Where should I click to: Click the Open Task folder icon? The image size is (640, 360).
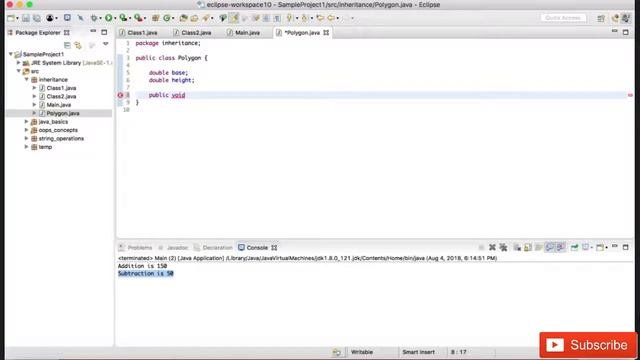[x=194, y=18]
